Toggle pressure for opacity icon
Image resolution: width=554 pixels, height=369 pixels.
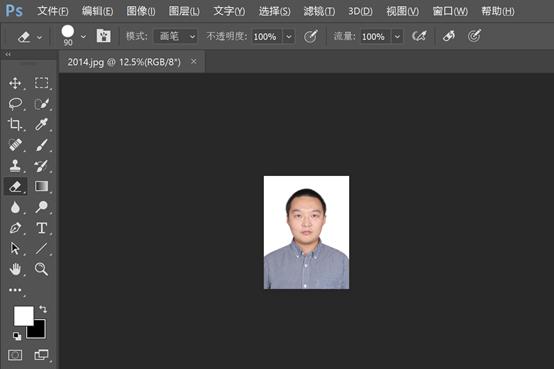click(x=311, y=36)
